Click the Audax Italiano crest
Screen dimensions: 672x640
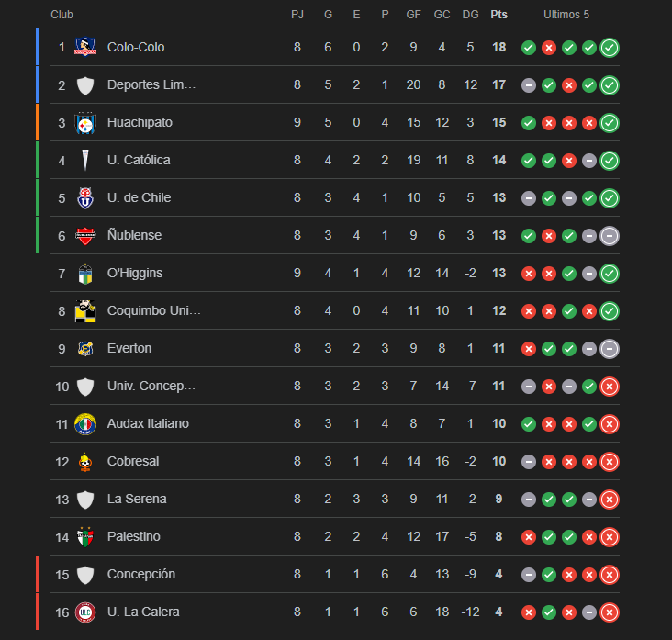point(85,423)
